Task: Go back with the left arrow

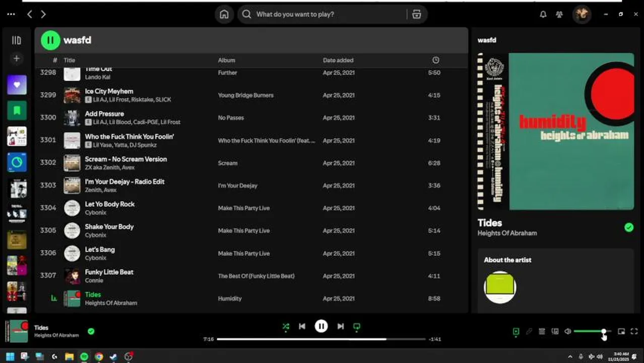Action: pyautogui.click(x=30, y=15)
